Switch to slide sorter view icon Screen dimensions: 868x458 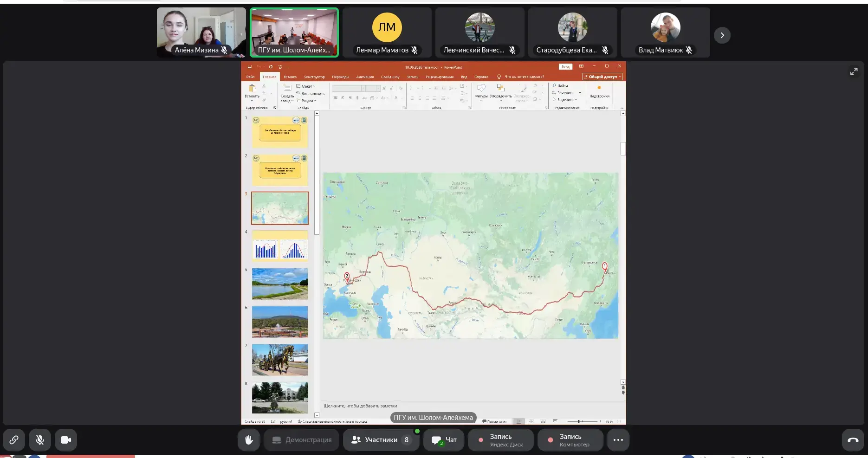(x=531, y=421)
